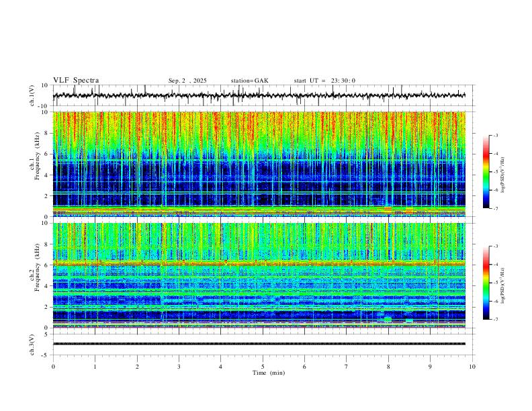The height and width of the screenshot is (411, 532).
Task: Click time axis tick label "9"
Action: point(430,367)
